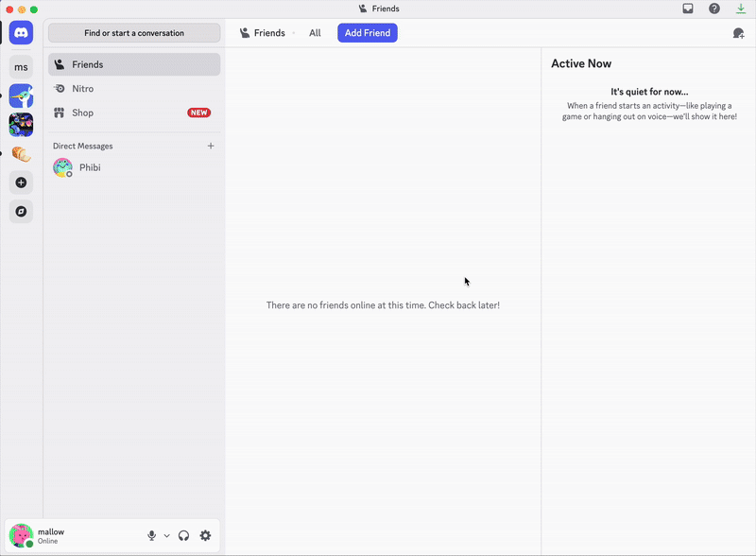Expand the Friends tab dropdown chevron
The image size is (756, 556).
point(294,32)
